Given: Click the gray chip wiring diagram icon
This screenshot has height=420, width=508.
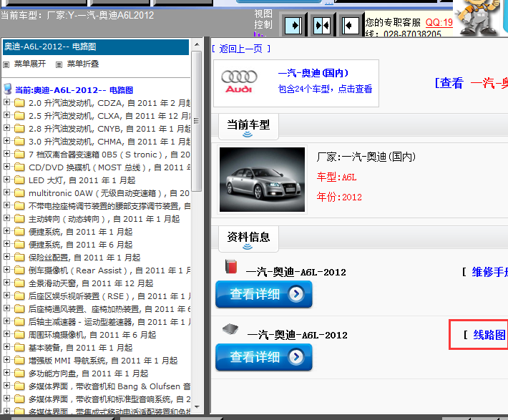Looking at the screenshot, I should tap(230, 329).
